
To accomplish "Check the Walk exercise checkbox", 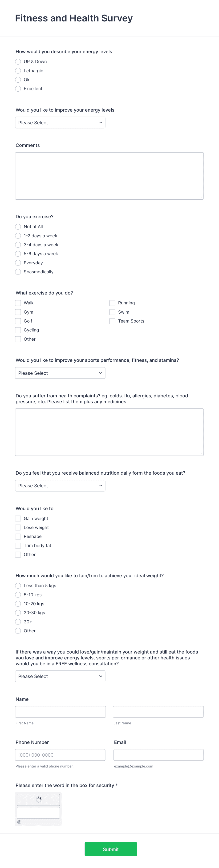I will (18, 303).
